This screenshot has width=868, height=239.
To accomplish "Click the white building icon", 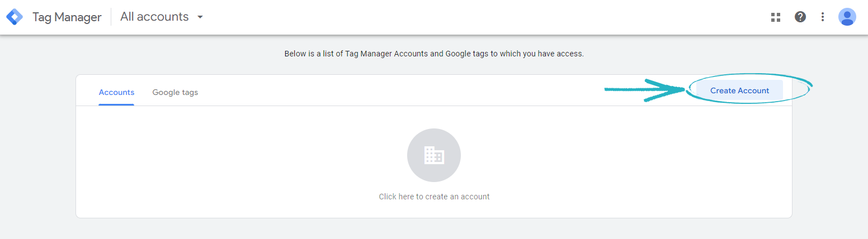I will pyautogui.click(x=434, y=155).
